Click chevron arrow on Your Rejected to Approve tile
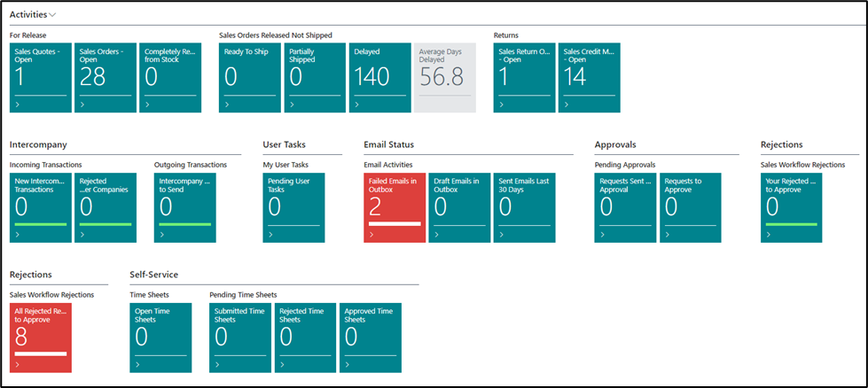Image resolution: width=868 pixels, height=388 pixels. pos(769,235)
